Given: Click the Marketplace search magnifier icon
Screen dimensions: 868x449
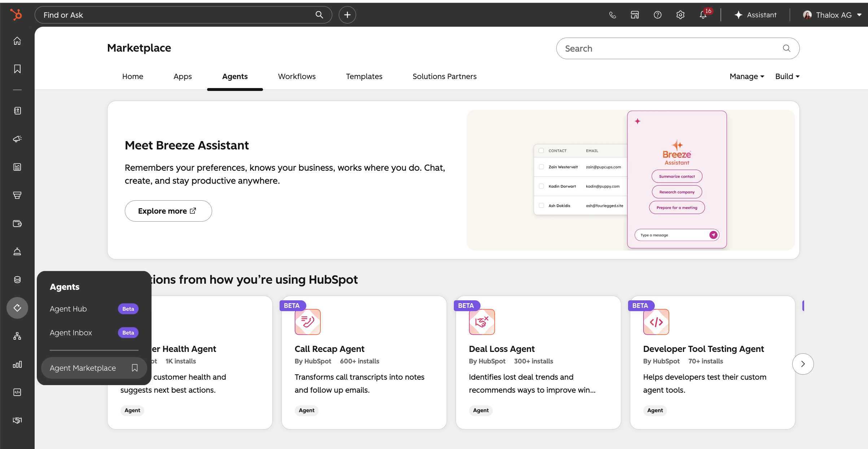Looking at the screenshot, I should 787,48.
